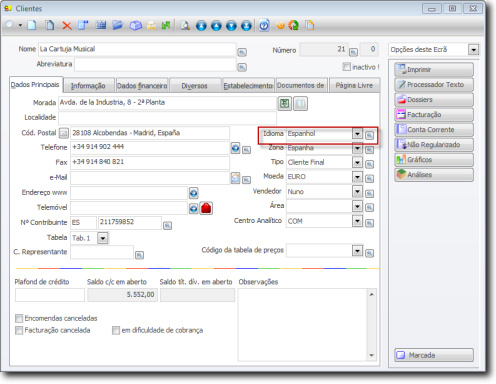Click into the Observações text area
This screenshot has width=496, height=384.
[302, 325]
